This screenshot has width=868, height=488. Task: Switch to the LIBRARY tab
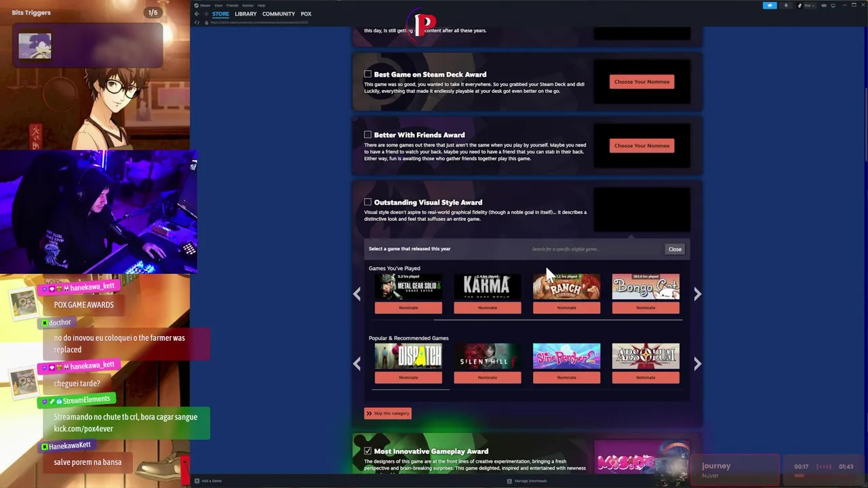click(245, 14)
